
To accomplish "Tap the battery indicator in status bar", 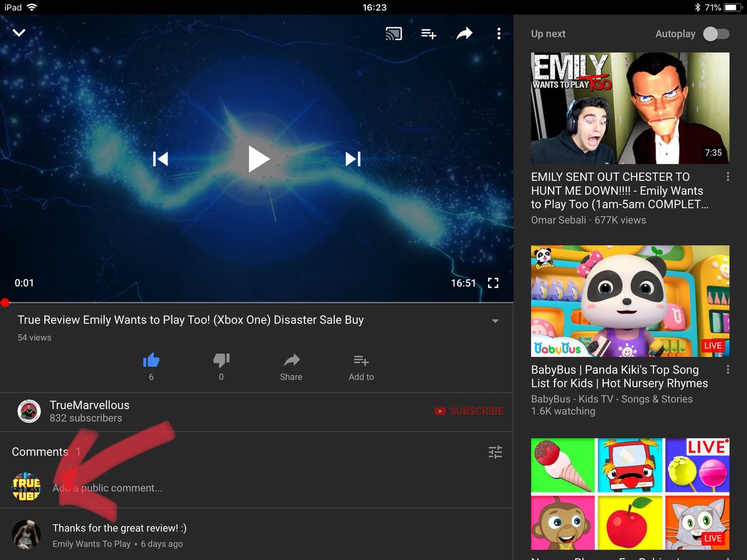I will click(x=733, y=7).
